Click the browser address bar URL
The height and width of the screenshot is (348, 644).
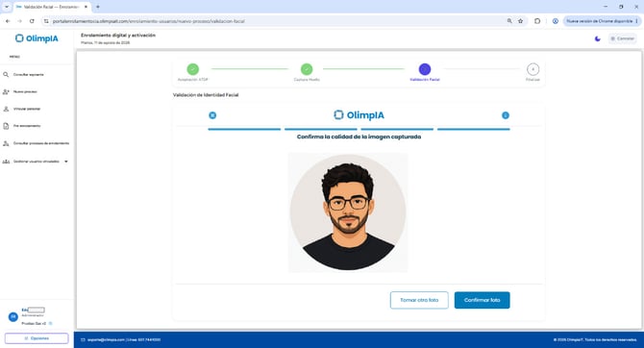tap(148, 21)
